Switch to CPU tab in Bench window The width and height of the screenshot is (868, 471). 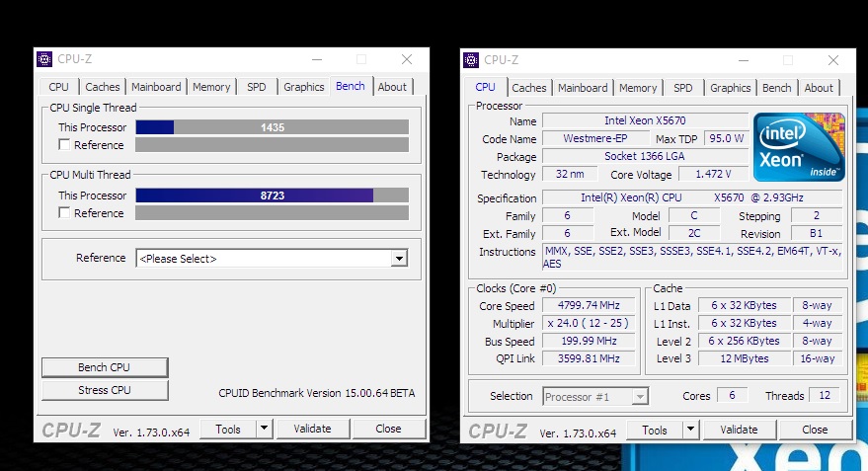[x=58, y=87]
